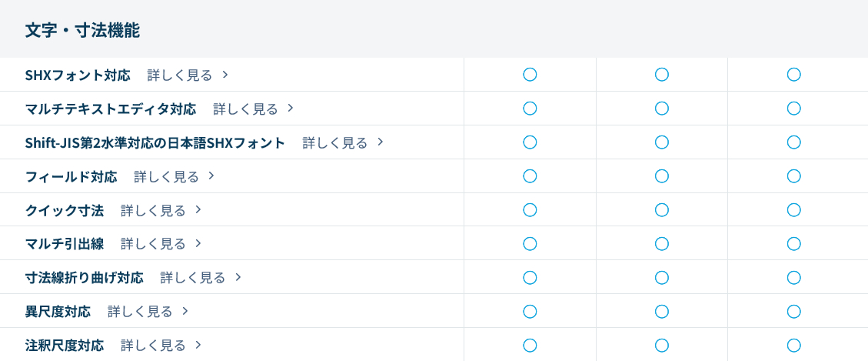Image resolution: width=868 pixels, height=361 pixels.
Task: Open details link for SHXフォント対応
Action: click(180, 75)
